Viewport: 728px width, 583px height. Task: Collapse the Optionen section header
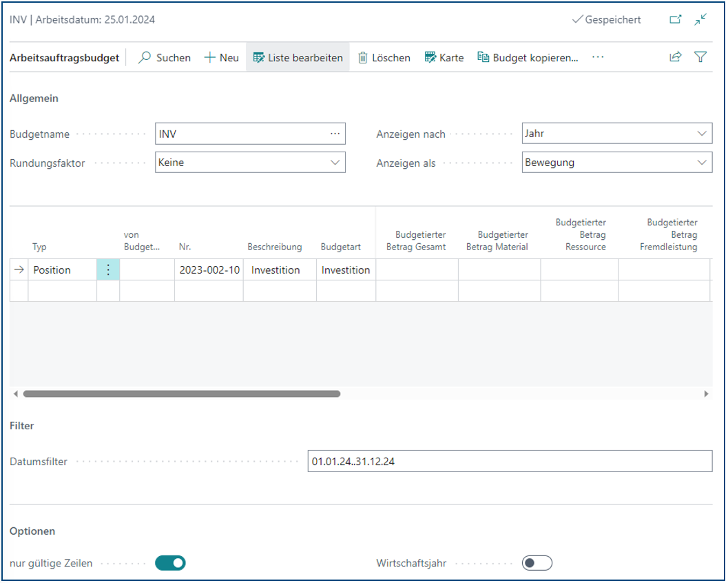pos(32,531)
